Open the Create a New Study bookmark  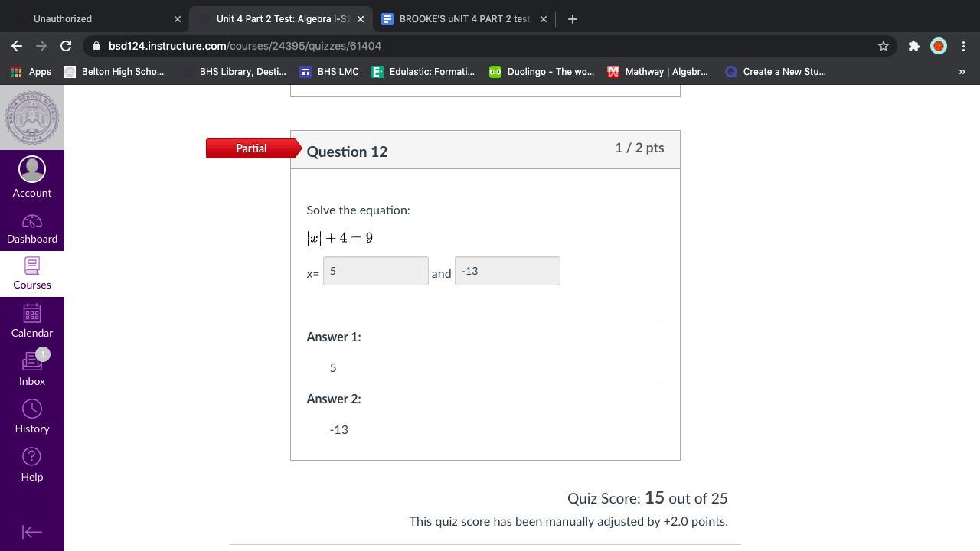click(x=776, y=72)
